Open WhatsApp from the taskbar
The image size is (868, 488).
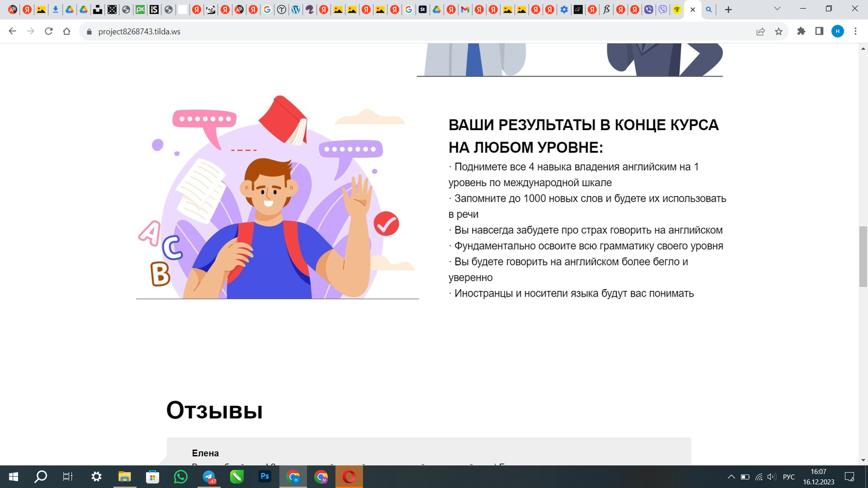coord(181,476)
